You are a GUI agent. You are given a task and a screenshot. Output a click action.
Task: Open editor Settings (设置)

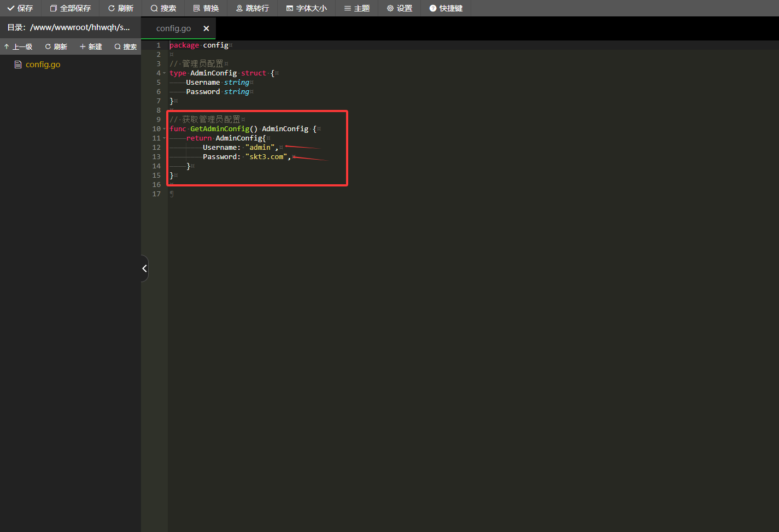(400, 8)
